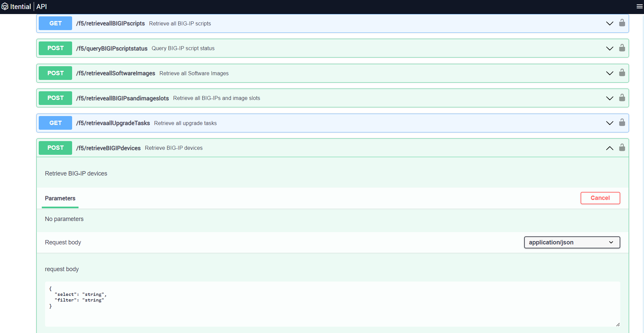Expand the retrieveallBIGIPscripts endpoint chevron
Viewport: 644px width, 333px height.
coord(609,23)
